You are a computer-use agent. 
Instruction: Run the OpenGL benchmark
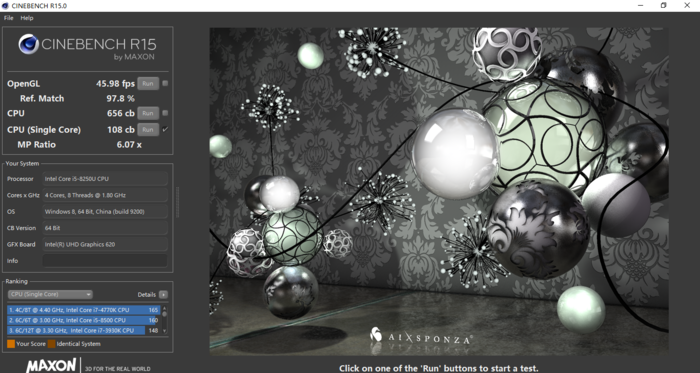click(x=148, y=83)
